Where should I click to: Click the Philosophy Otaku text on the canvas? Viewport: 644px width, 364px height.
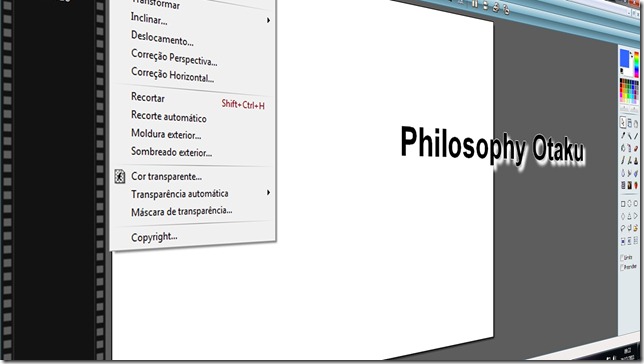(492, 146)
